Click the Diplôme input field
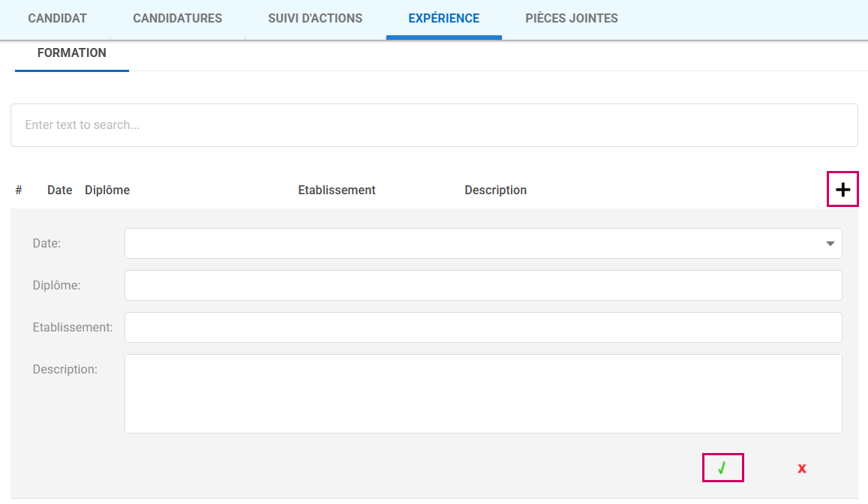The image size is (868, 504). (x=482, y=286)
